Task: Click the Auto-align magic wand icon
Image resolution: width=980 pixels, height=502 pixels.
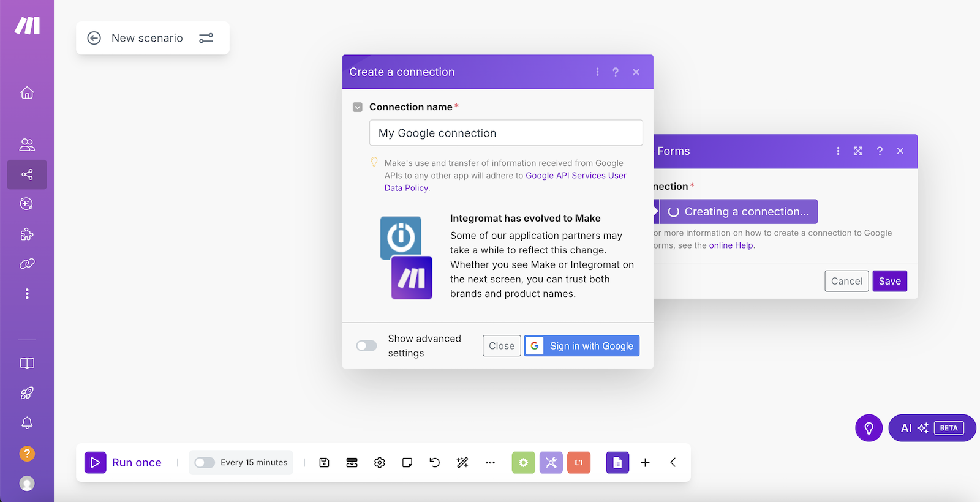Action: click(462, 463)
